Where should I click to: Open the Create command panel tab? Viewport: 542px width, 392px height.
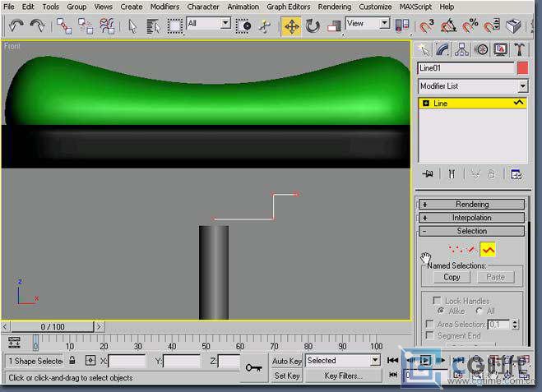424,50
